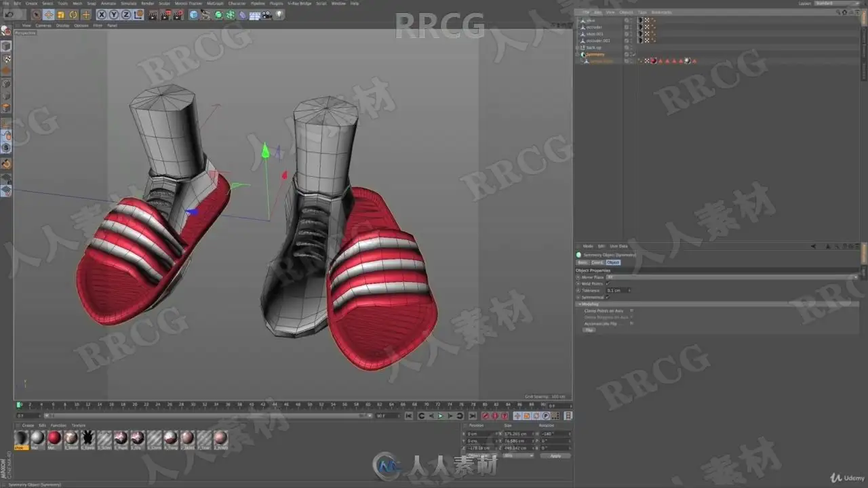Image resolution: width=868 pixels, height=488 pixels.
Task: Click the Apply button in coordinates
Action: pyautogui.click(x=555, y=455)
